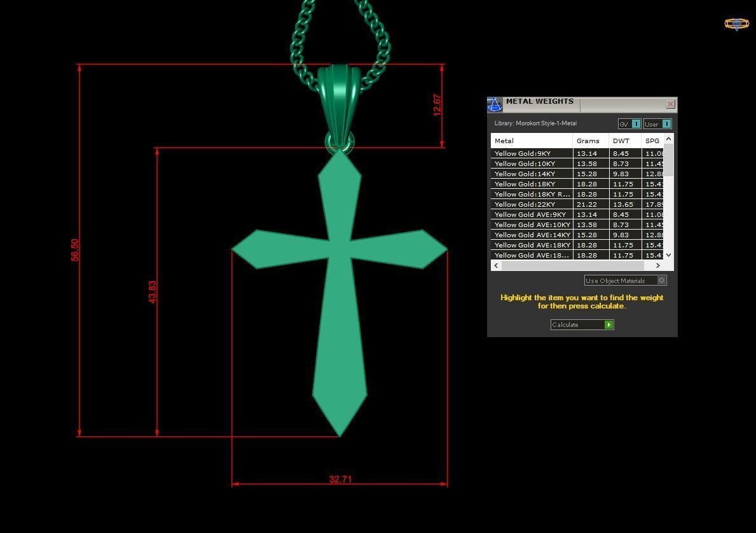The height and width of the screenshot is (533, 756).
Task: Click the 13.58 grams cell of Yellow Gold:10KY
Action: pyautogui.click(x=591, y=163)
